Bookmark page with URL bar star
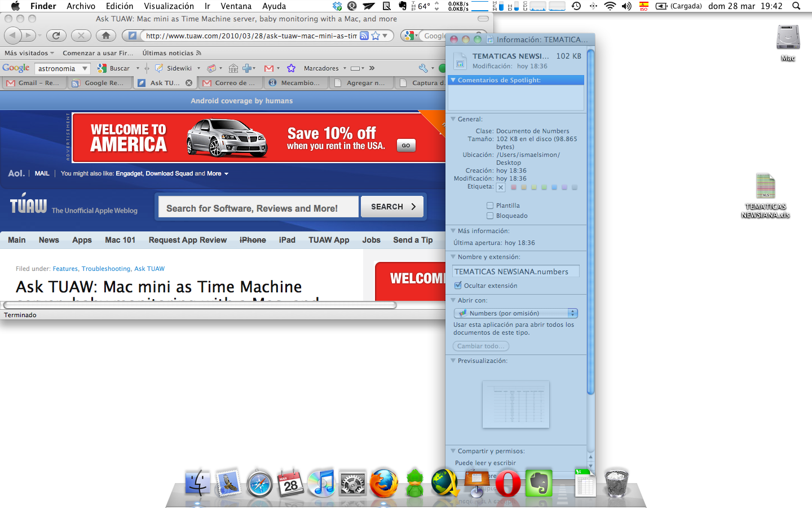 pyautogui.click(x=376, y=36)
